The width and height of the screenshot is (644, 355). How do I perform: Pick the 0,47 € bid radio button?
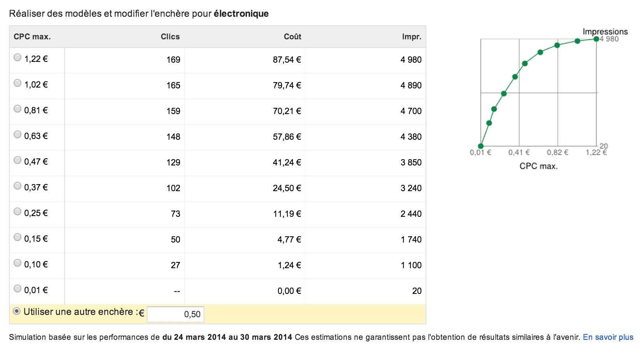tap(18, 160)
